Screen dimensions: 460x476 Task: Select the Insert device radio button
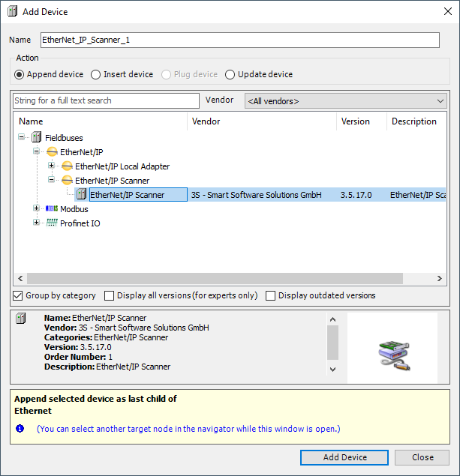95,74
